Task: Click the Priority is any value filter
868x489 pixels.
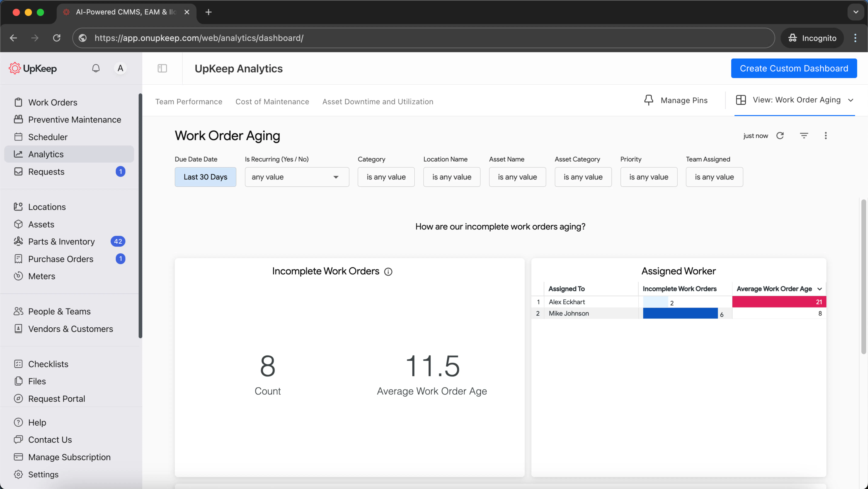Action: (x=648, y=177)
